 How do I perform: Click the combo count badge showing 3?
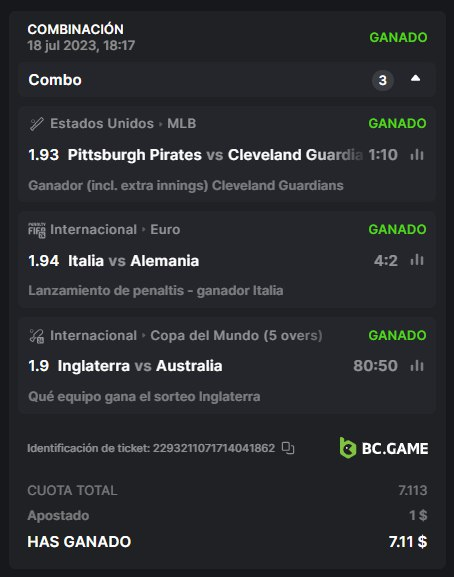(383, 80)
